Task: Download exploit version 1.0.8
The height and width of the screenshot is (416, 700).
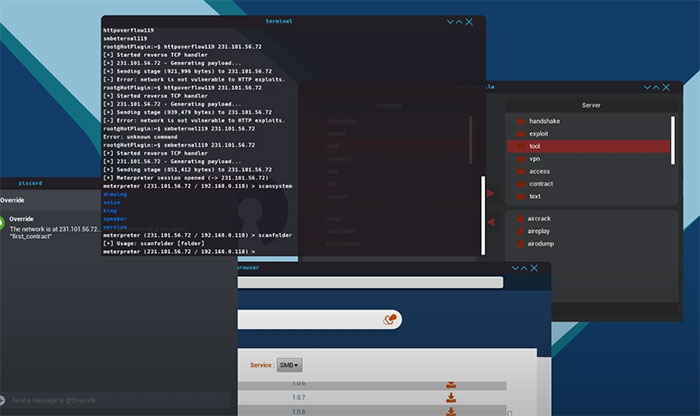Action: point(451,411)
